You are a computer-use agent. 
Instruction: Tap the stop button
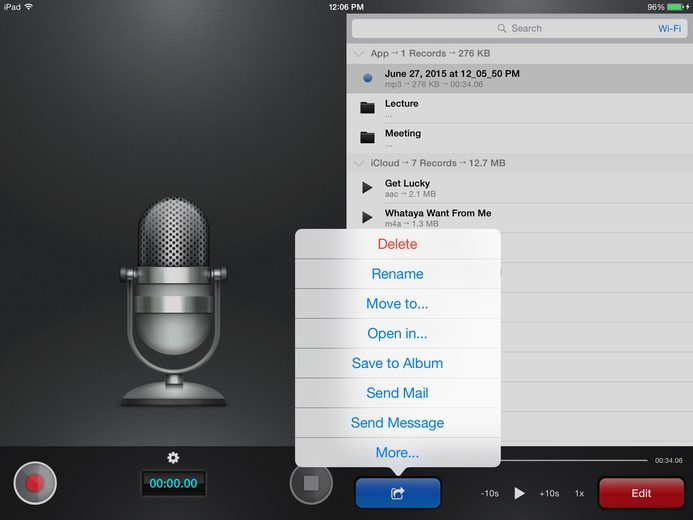[x=311, y=483]
